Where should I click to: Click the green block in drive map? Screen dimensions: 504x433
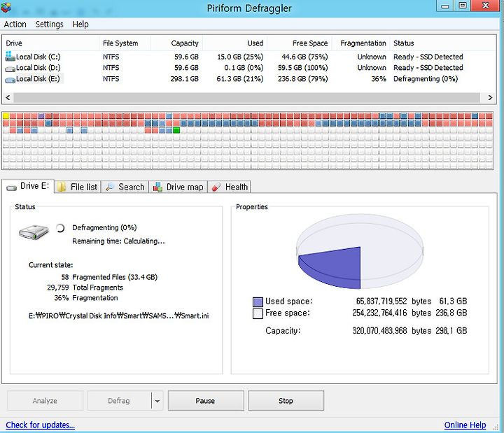[176, 130]
